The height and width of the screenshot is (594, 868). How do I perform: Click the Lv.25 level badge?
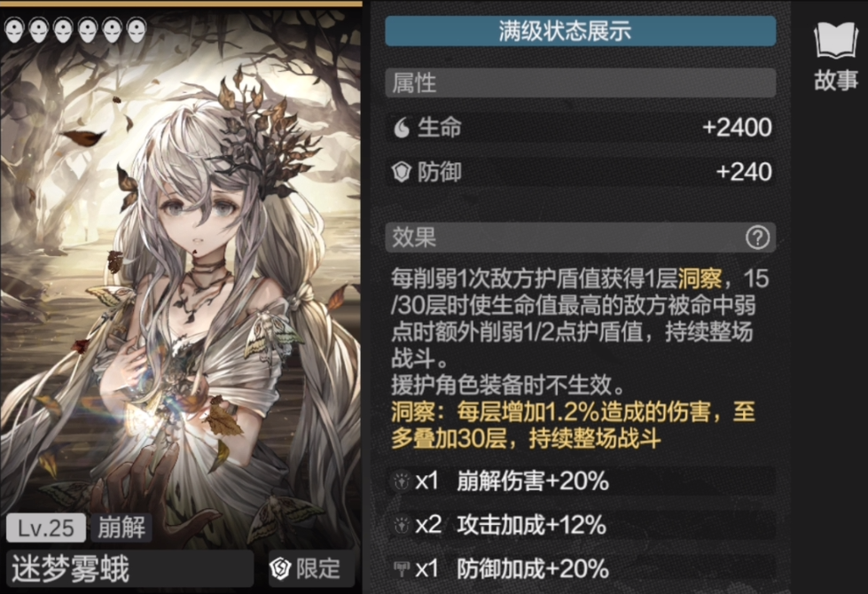click(46, 528)
